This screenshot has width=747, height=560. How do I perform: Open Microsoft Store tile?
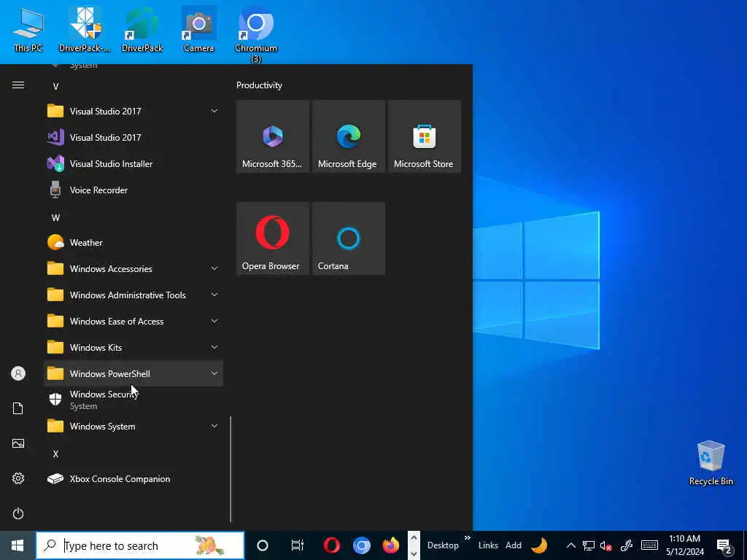click(x=425, y=136)
